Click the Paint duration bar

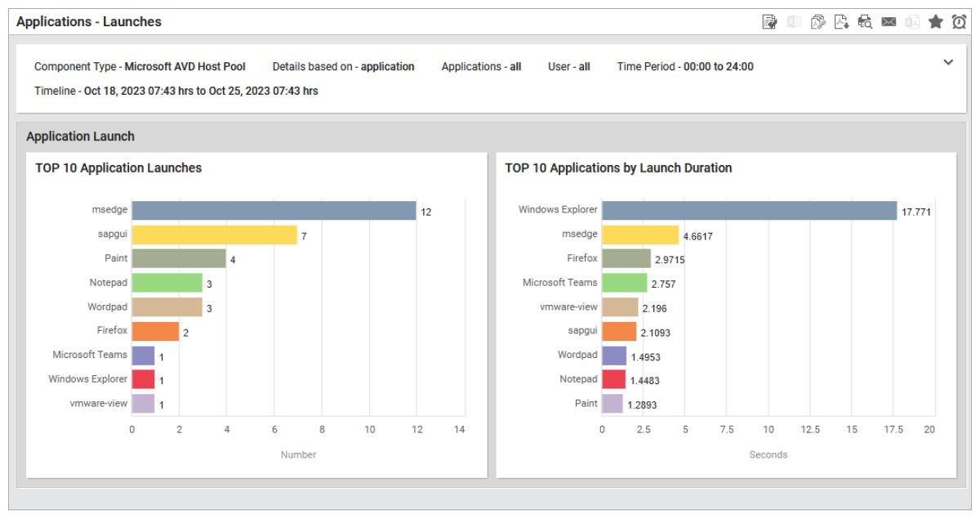pos(613,404)
